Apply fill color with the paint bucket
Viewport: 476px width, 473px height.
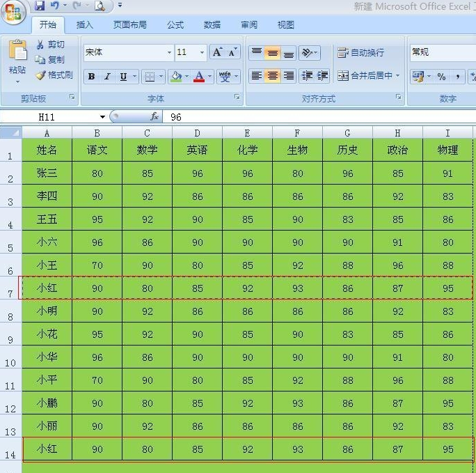click(176, 77)
